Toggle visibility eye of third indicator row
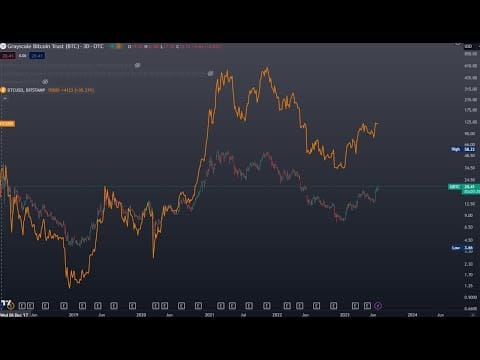This screenshot has height=360, width=480. tap(45, 82)
